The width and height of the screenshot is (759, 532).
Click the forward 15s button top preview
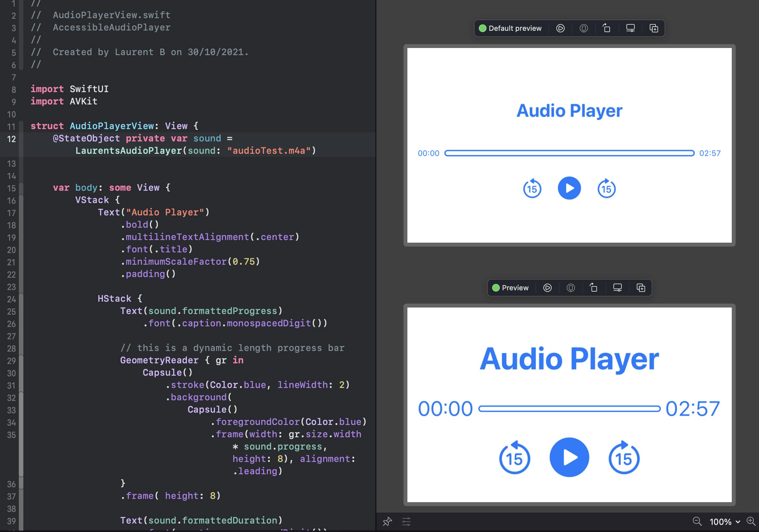pyautogui.click(x=606, y=188)
